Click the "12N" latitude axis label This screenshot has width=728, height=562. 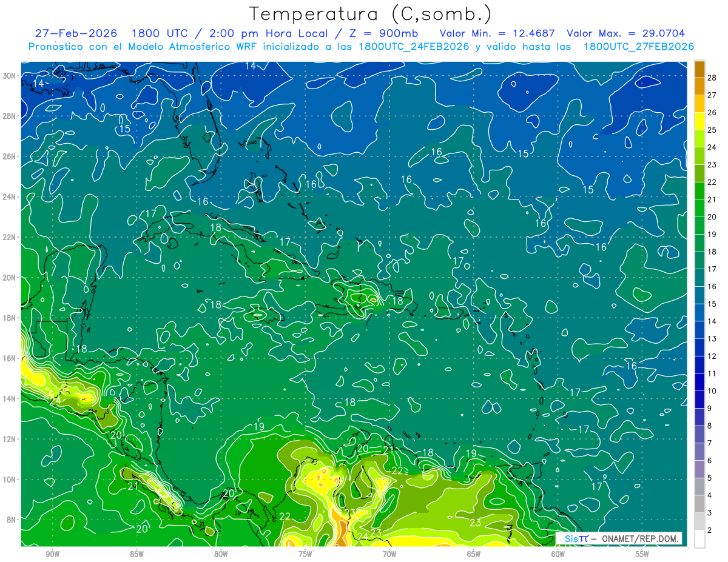(x=9, y=439)
